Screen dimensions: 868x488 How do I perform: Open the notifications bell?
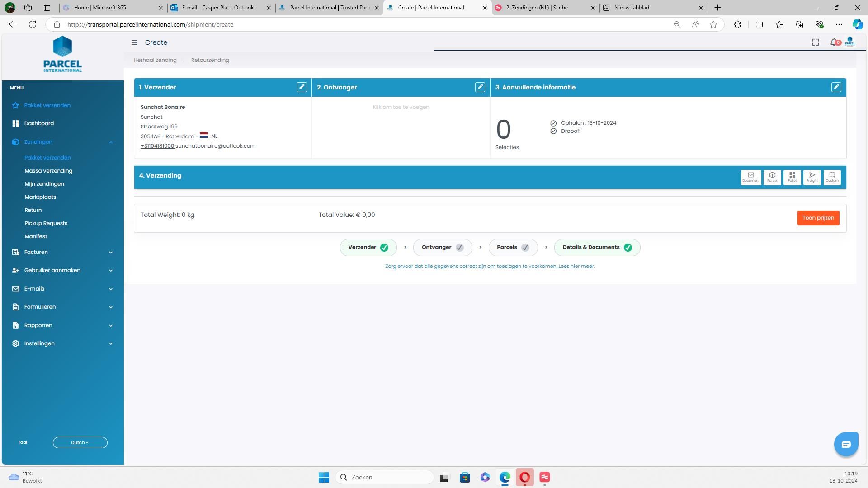834,42
